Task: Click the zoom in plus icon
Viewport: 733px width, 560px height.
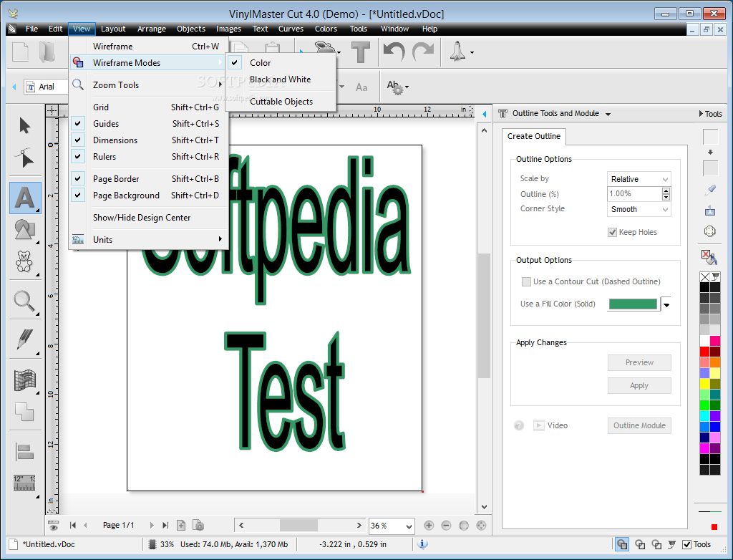Action: (x=429, y=526)
